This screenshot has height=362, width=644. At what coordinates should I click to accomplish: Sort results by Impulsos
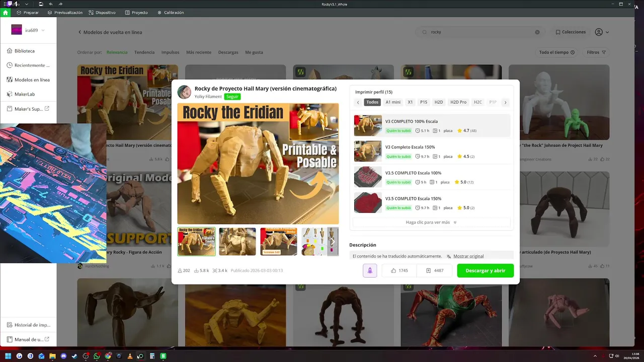(x=170, y=52)
